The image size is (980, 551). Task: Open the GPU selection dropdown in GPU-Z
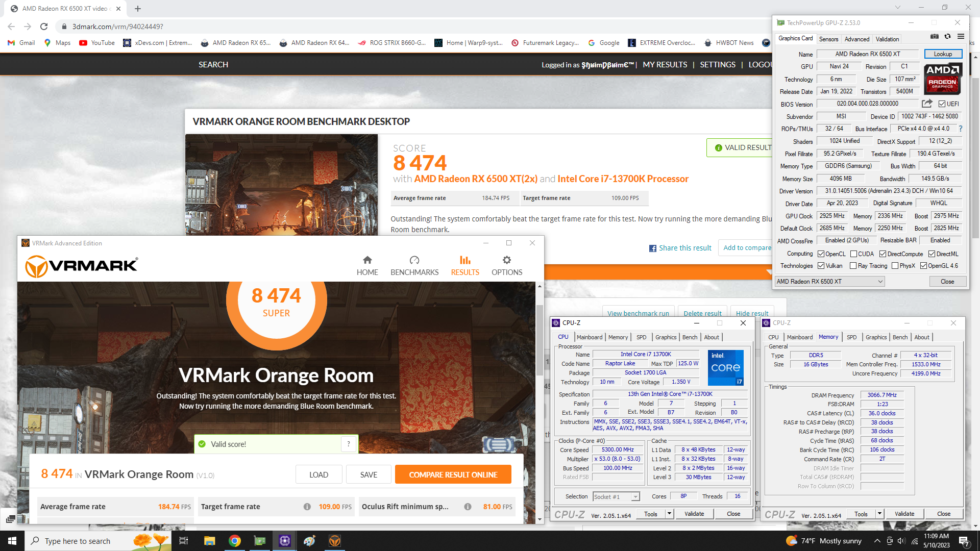(829, 282)
